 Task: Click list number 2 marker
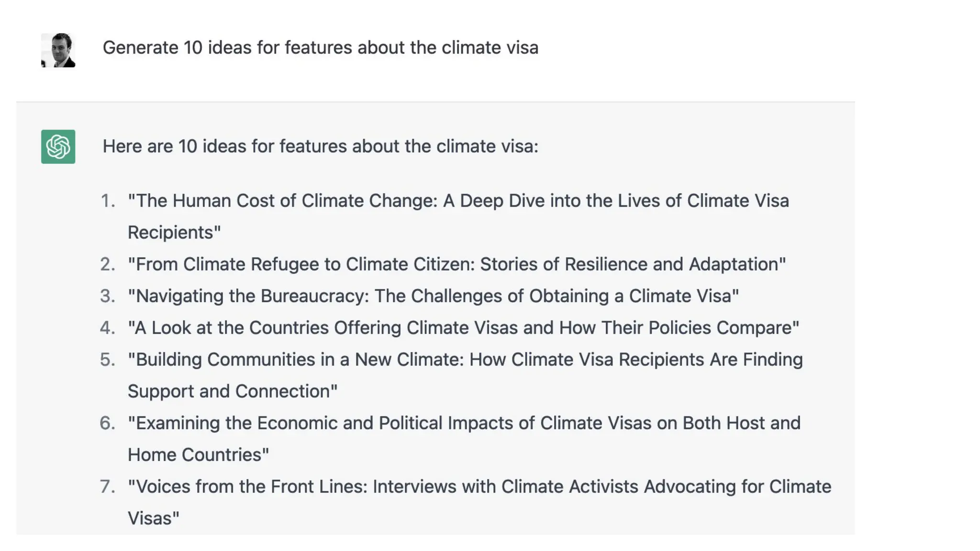coord(108,264)
